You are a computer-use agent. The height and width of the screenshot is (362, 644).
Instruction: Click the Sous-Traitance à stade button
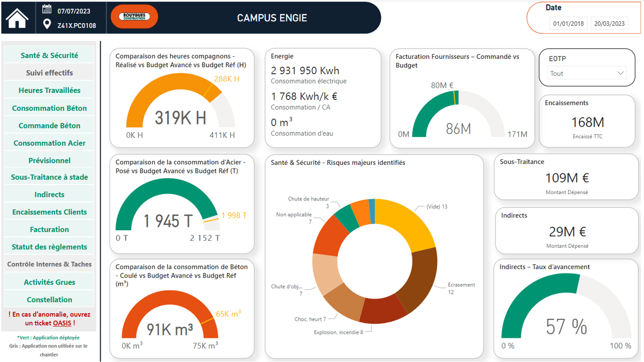click(x=49, y=177)
